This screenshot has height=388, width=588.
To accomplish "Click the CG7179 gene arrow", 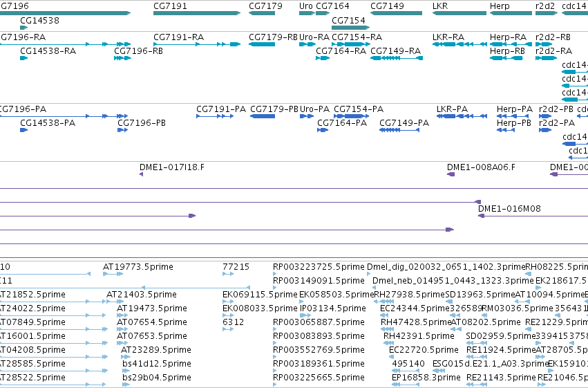I will tap(262, 13).
